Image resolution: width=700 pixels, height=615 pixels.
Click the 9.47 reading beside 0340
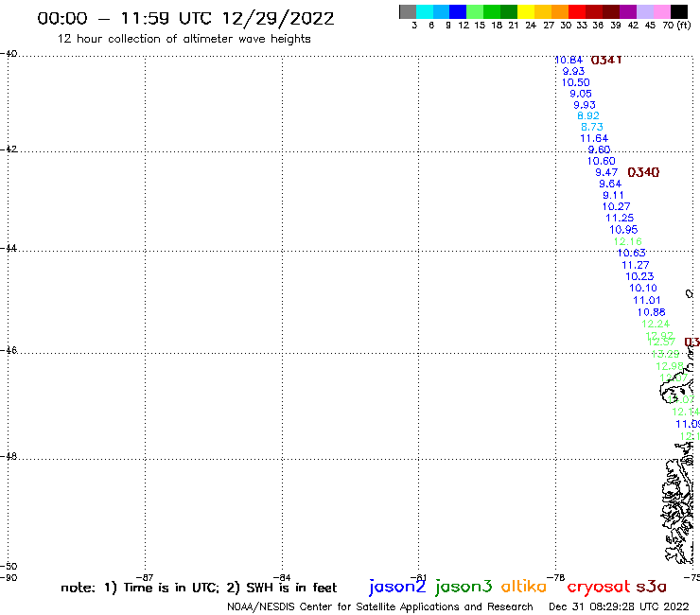[x=606, y=172]
